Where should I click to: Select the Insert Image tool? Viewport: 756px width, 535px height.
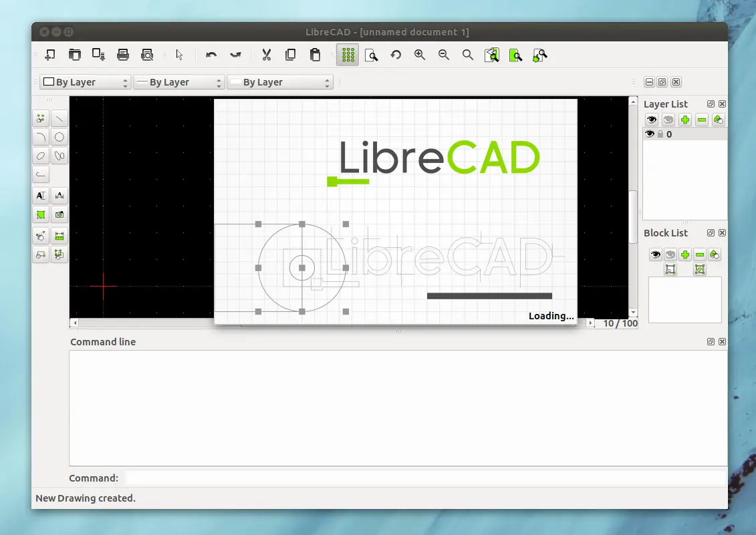(x=59, y=214)
